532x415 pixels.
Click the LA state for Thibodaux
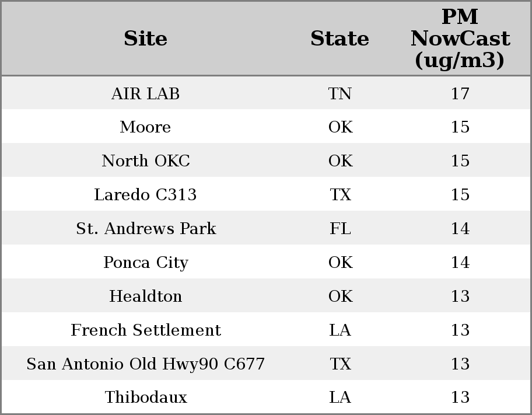tap(340, 397)
